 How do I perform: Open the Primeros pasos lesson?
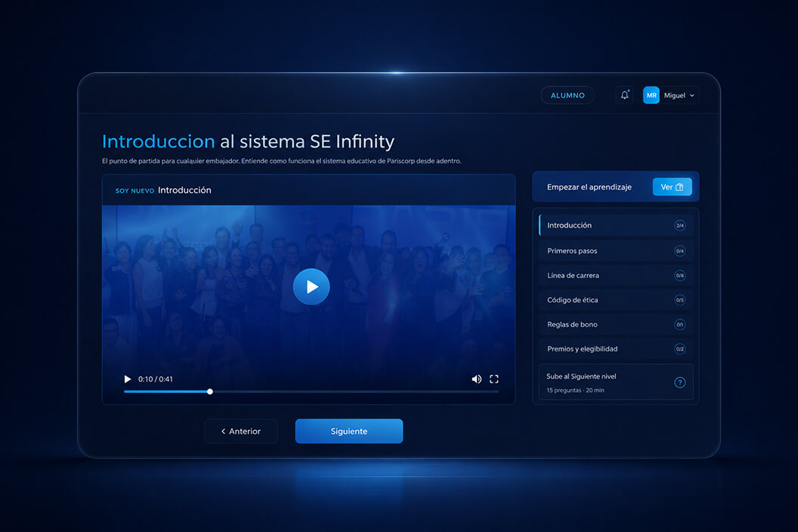click(616, 250)
